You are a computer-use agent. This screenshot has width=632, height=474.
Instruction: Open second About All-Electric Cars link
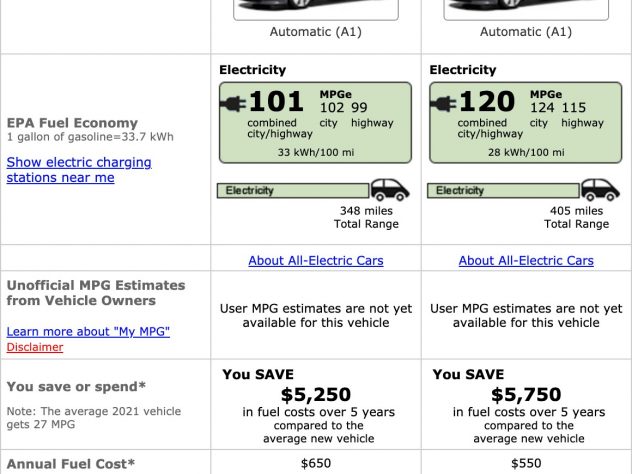(x=526, y=260)
